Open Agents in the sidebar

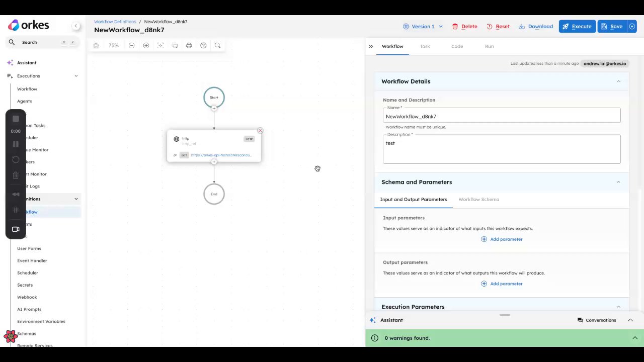tap(24, 101)
